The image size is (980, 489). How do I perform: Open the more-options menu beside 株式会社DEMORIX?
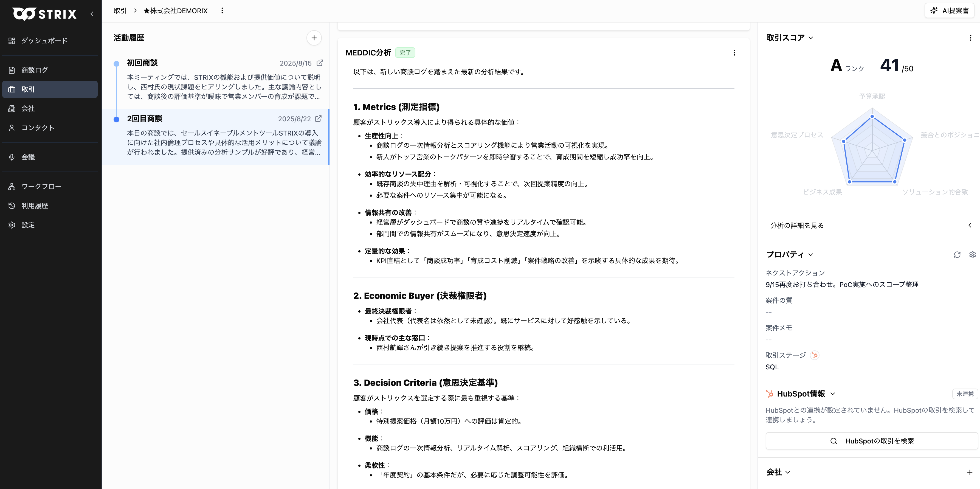tap(222, 11)
